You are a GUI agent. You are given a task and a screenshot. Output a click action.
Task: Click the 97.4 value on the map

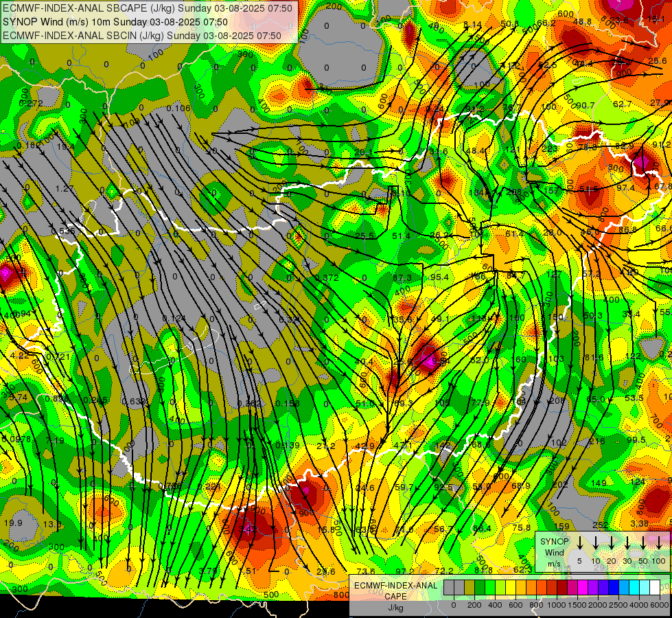pyautogui.click(x=626, y=188)
